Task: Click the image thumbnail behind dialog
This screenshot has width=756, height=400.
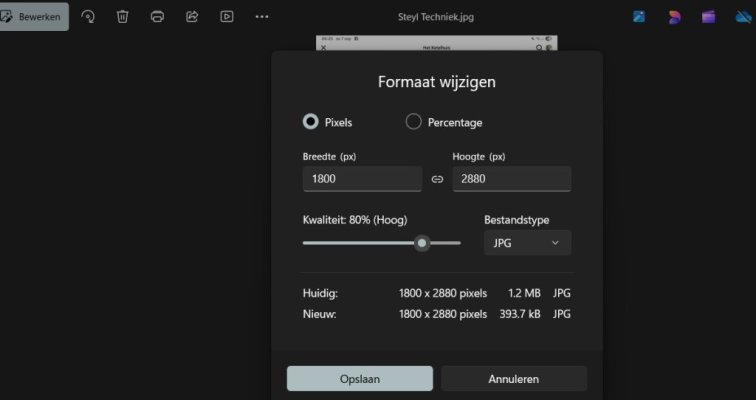Action: tap(436, 44)
